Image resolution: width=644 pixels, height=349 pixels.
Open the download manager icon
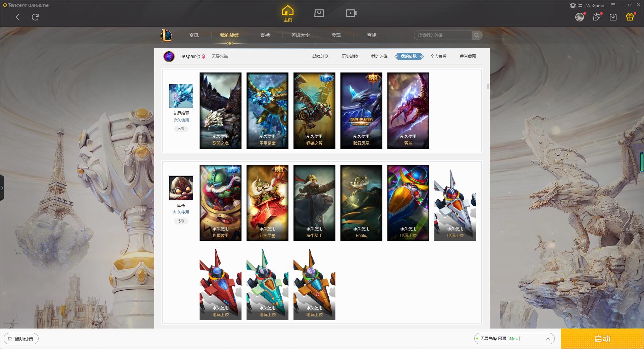[x=613, y=17]
